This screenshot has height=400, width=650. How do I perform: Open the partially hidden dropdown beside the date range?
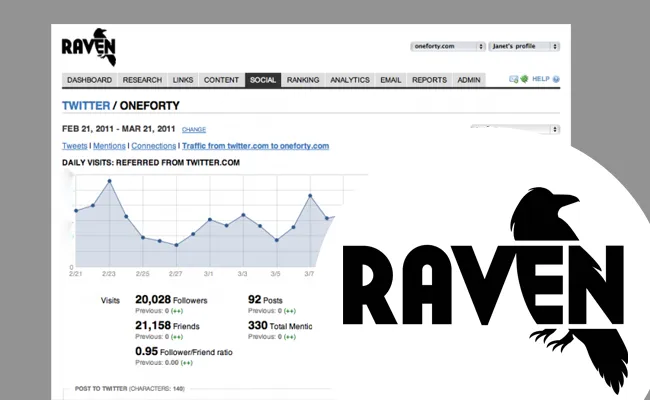point(515,129)
